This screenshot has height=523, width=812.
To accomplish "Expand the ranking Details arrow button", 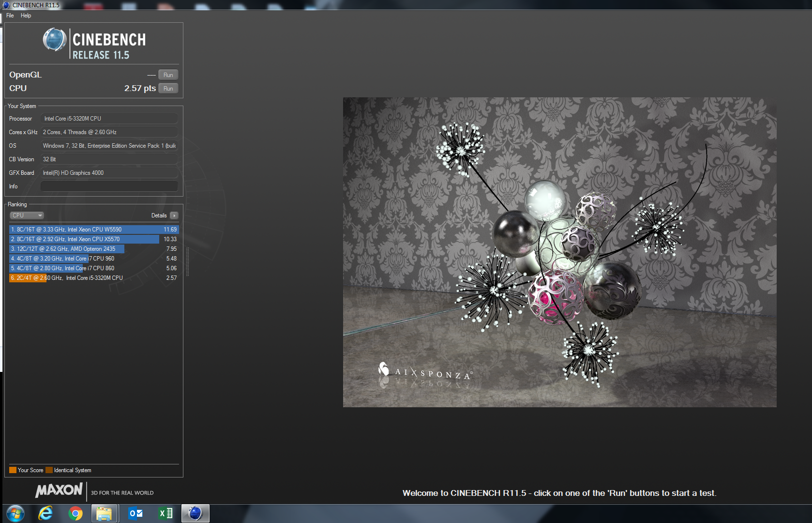I will tap(174, 215).
